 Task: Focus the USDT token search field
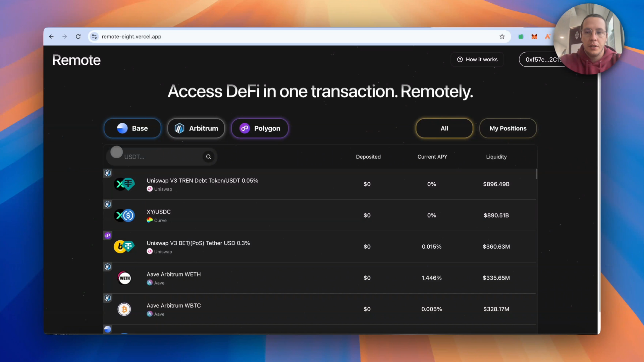pos(162,157)
